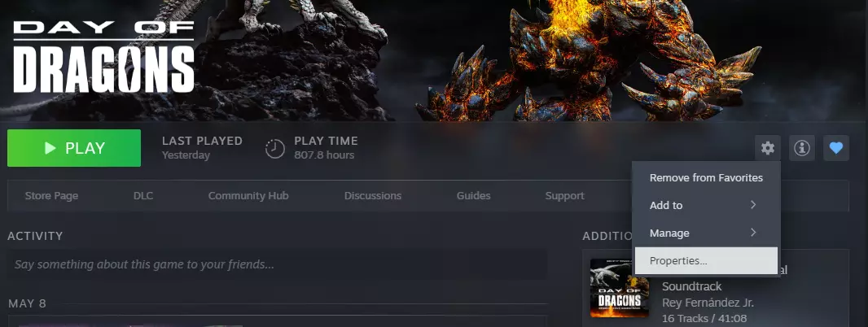Click the clock play time icon
Image resolution: width=868 pixels, height=327 pixels.
point(275,148)
